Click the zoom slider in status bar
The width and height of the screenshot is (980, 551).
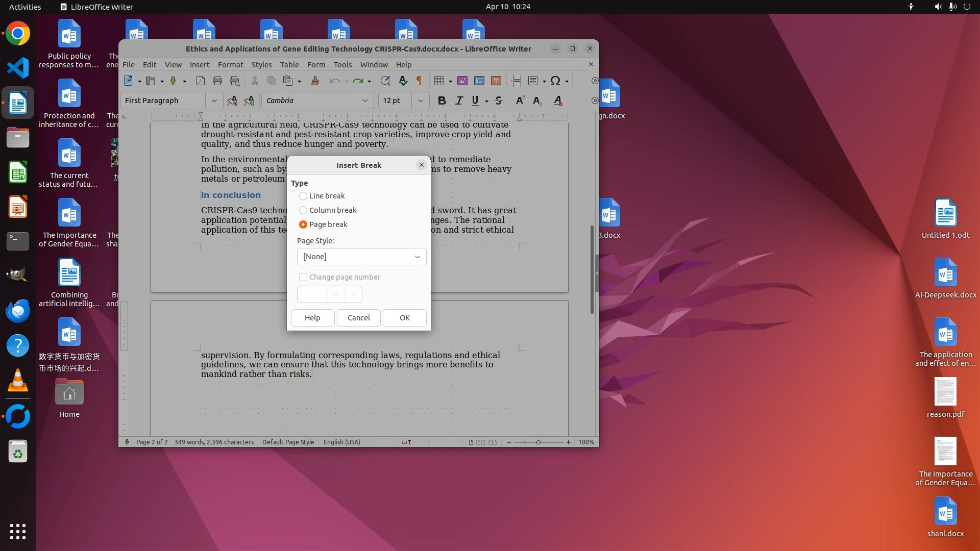click(x=538, y=442)
